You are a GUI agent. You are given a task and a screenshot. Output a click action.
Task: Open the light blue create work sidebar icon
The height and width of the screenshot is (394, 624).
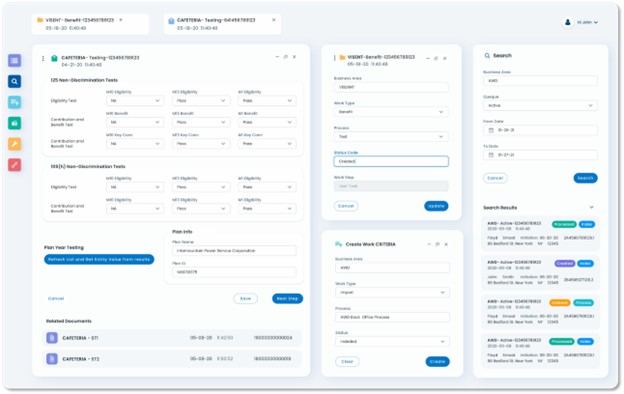click(x=15, y=102)
